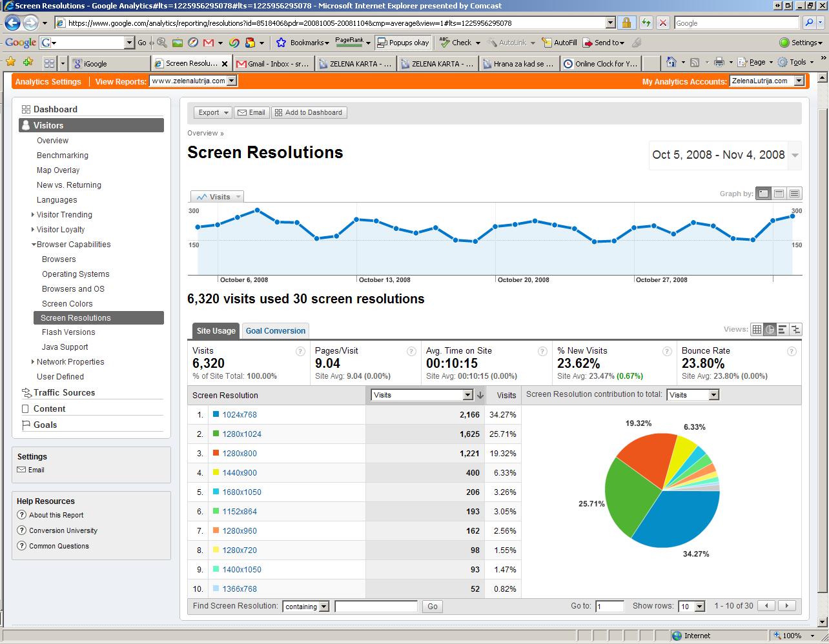Click the Refresh page icon
This screenshot has width=829, height=644.
pos(646,23)
